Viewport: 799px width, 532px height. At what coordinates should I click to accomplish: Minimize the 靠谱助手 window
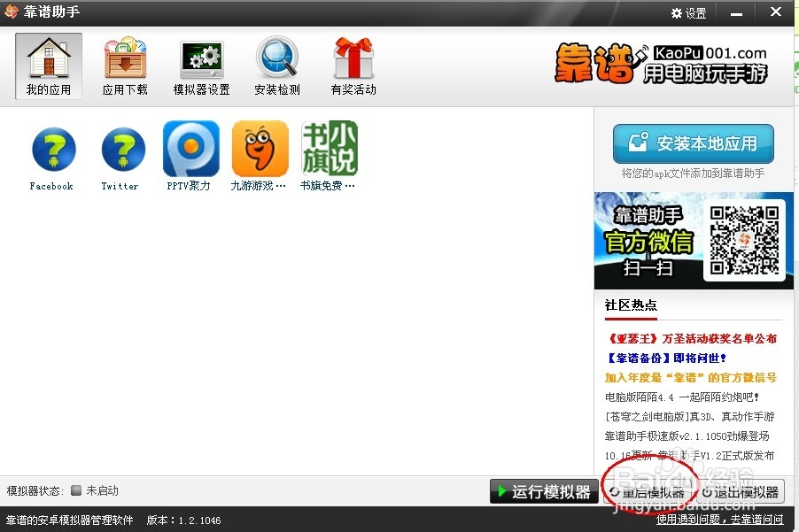pyautogui.click(x=736, y=14)
